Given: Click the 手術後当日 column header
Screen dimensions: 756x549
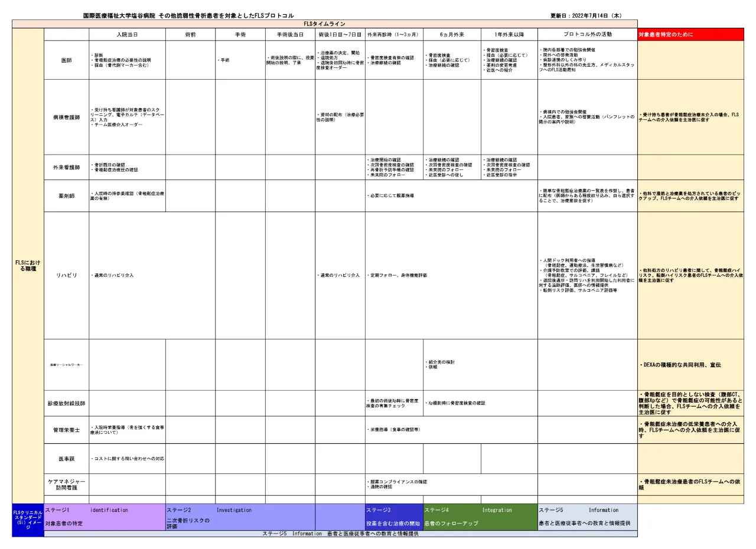Looking at the screenshot, I should 290,35.
